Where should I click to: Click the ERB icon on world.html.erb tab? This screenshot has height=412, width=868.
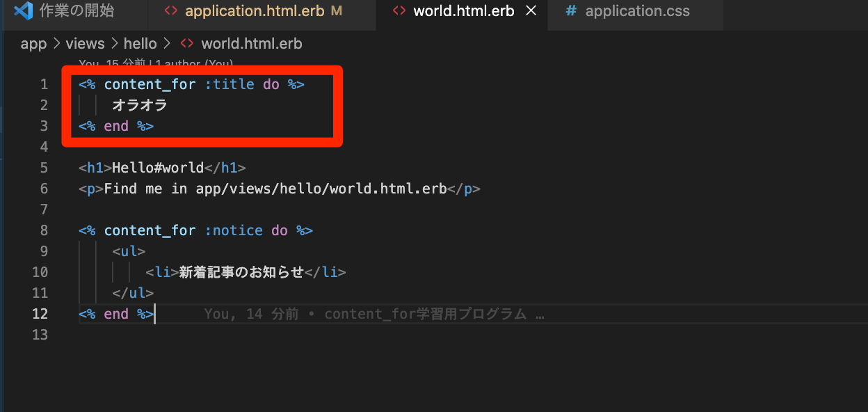pos(400,10)
